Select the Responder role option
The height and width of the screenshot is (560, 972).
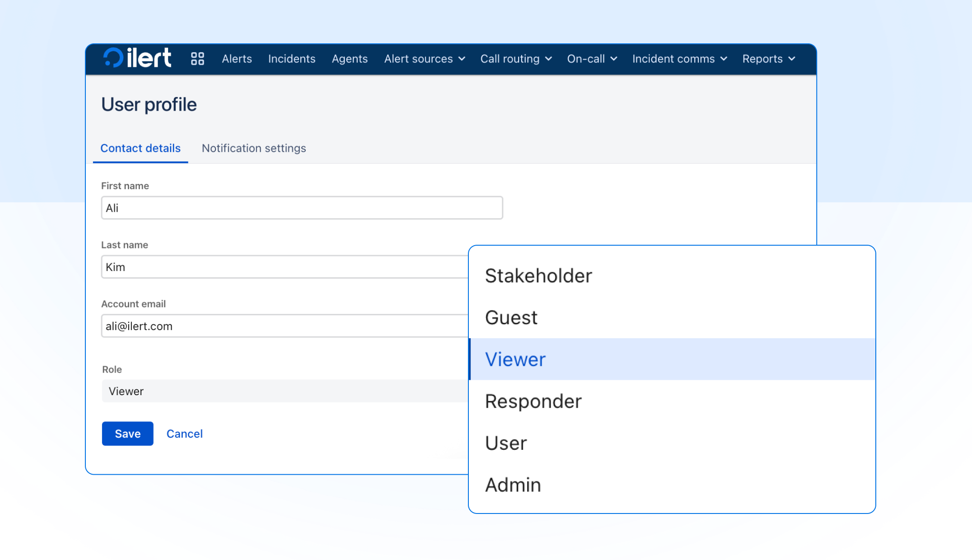(533, 401)
